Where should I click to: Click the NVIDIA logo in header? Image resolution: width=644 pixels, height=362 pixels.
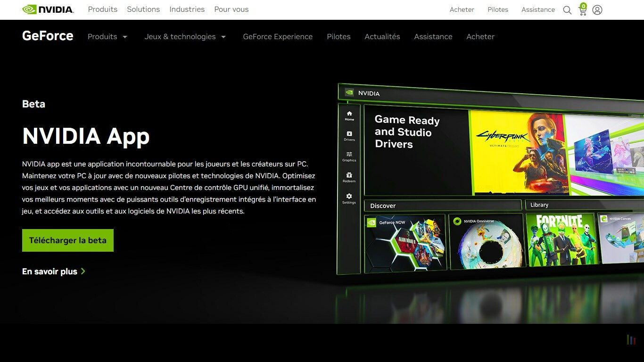(48, 9)
